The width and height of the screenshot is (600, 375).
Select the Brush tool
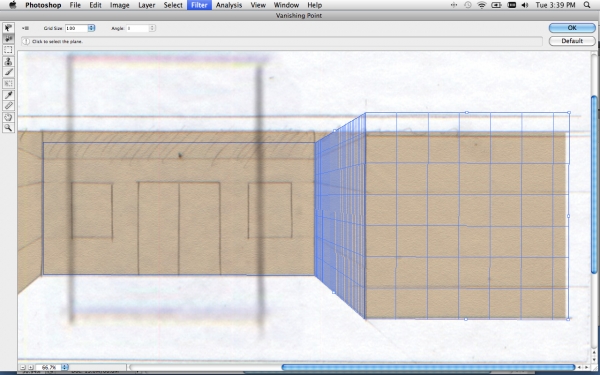8,72
